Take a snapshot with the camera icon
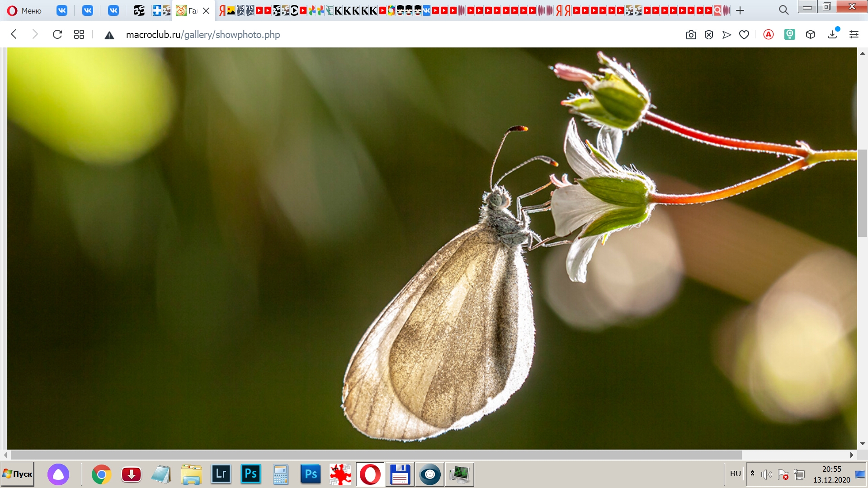 coord(691,35)
